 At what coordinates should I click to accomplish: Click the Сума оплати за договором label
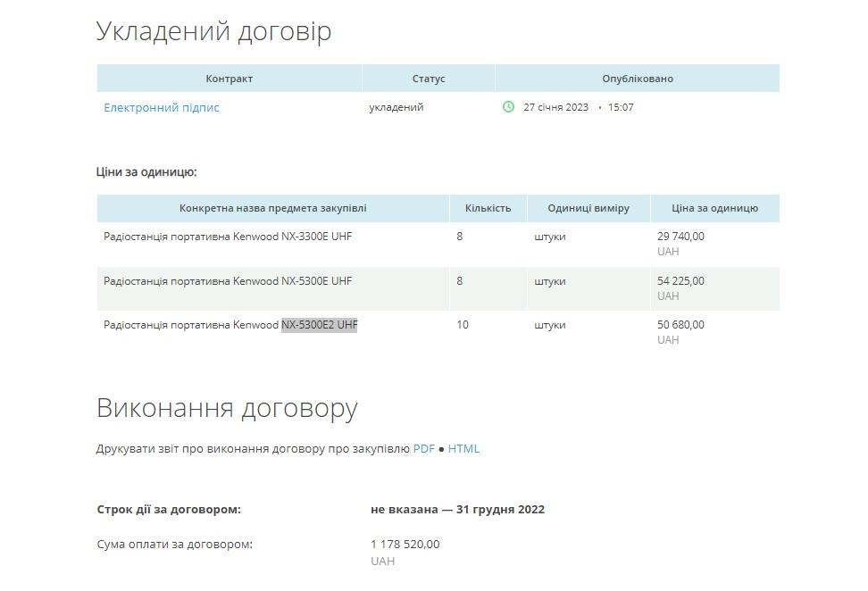tap(174, 544)
